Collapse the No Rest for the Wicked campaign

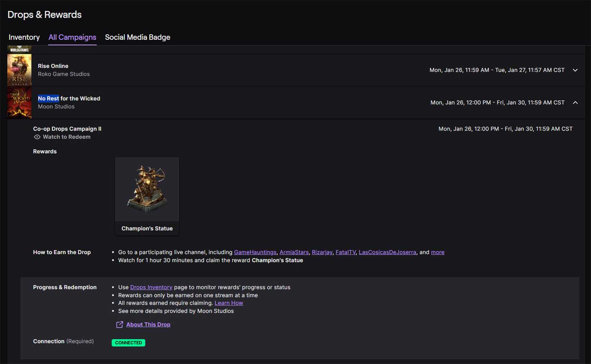575,102
